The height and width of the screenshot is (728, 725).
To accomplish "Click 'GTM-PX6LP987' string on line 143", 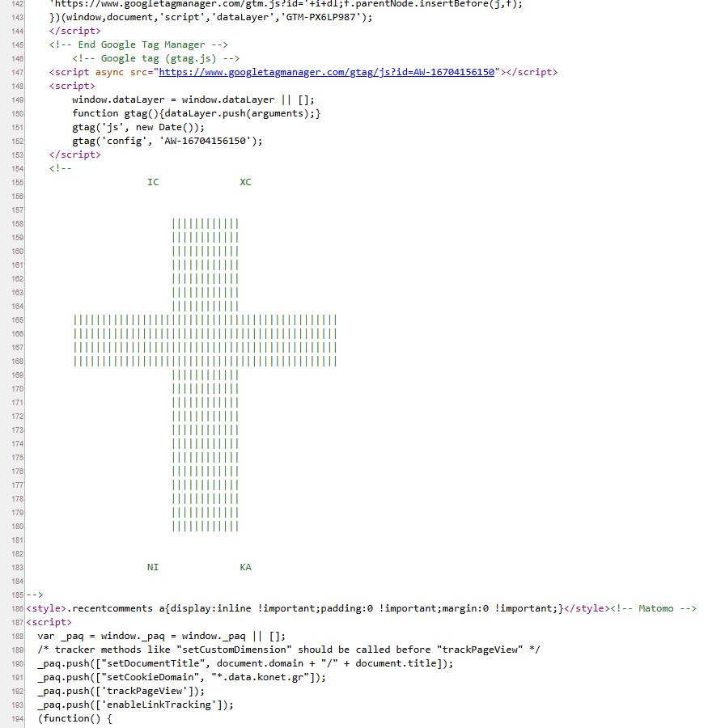I will 323,17.
